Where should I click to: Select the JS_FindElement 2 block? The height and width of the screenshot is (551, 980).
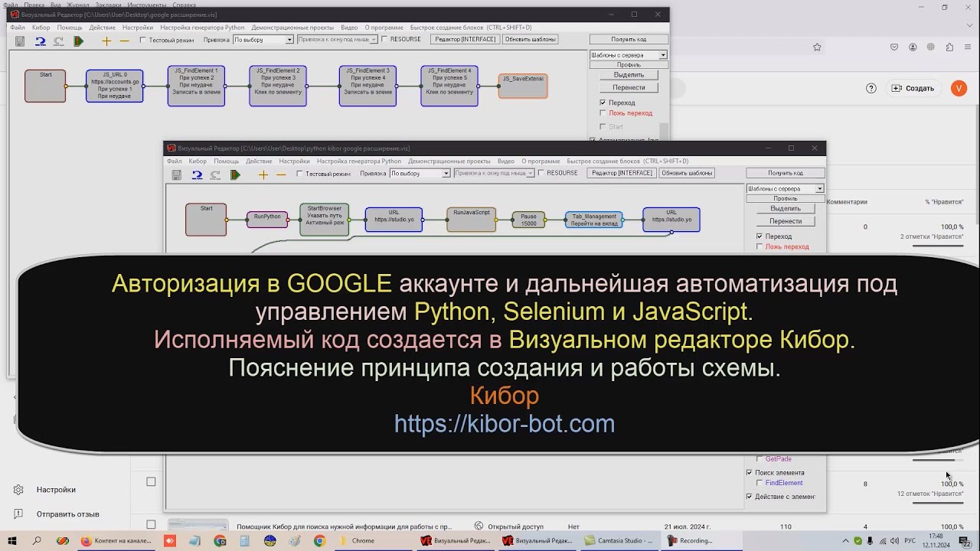click(278, 86)
